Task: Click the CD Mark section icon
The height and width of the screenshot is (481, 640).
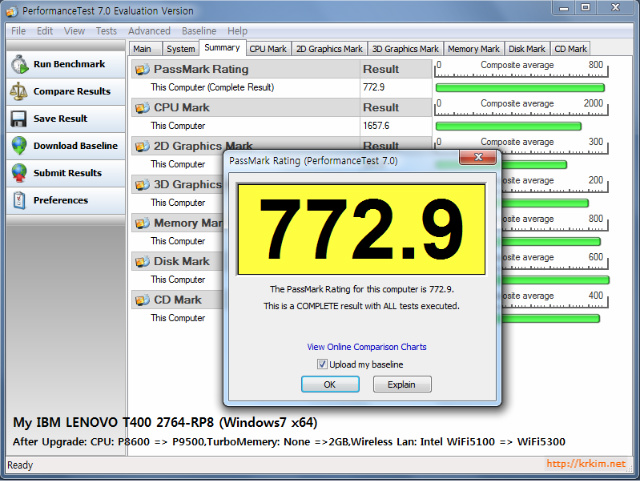Action: coord(142,300)
